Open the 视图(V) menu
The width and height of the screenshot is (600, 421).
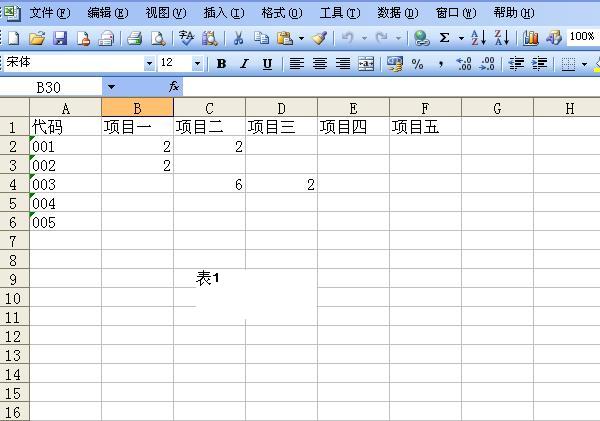[166, 13]
